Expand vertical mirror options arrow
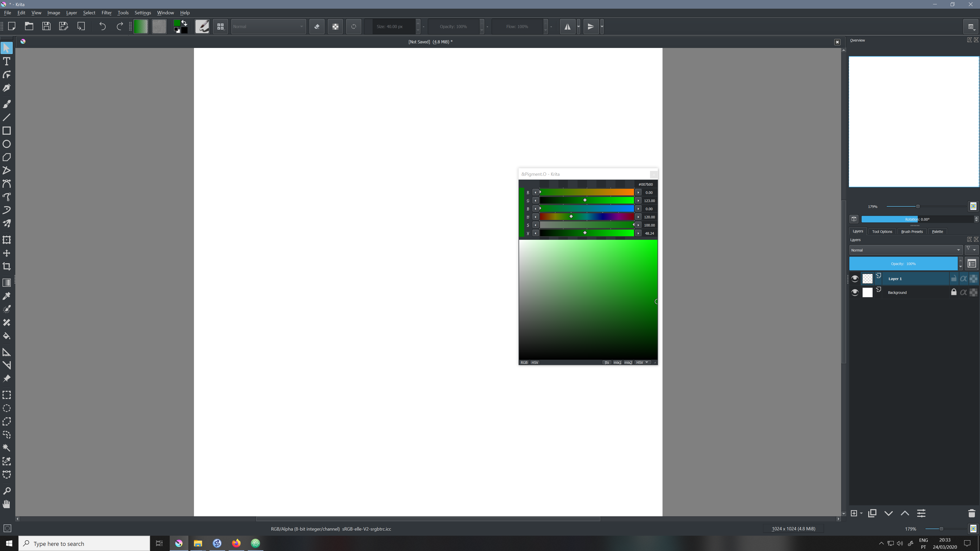The width and height of the screenshot is (980, 551). coord(602,27)
